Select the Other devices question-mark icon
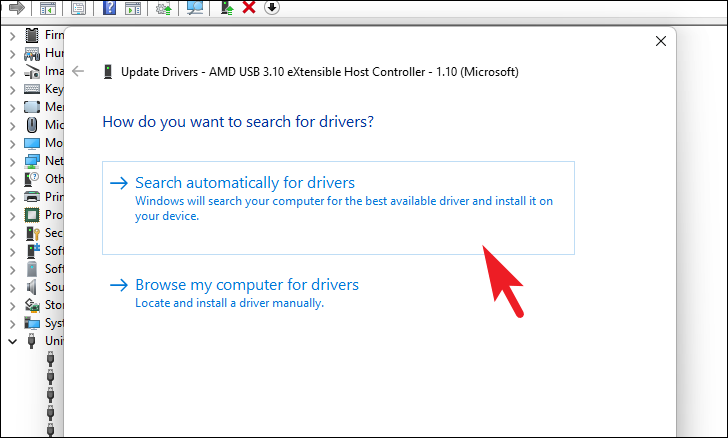The image size is (728, 438). tap(32, 179)
